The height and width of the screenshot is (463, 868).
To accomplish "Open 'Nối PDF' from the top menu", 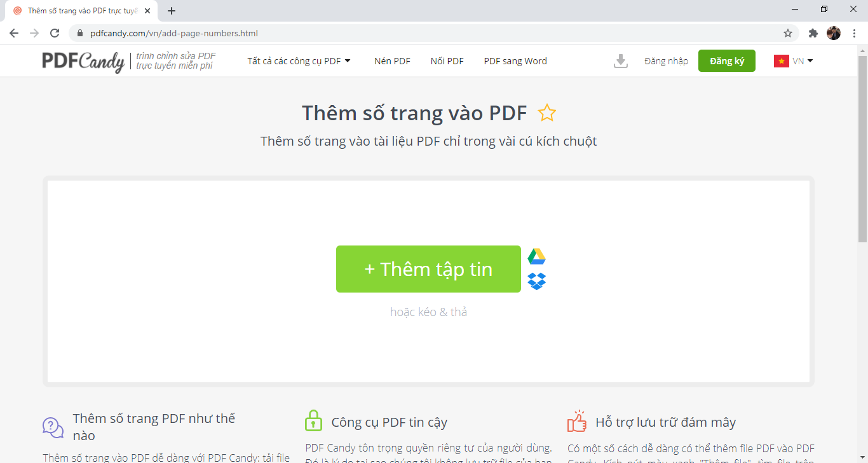I will pyautogui.click(x=447, y=61).
